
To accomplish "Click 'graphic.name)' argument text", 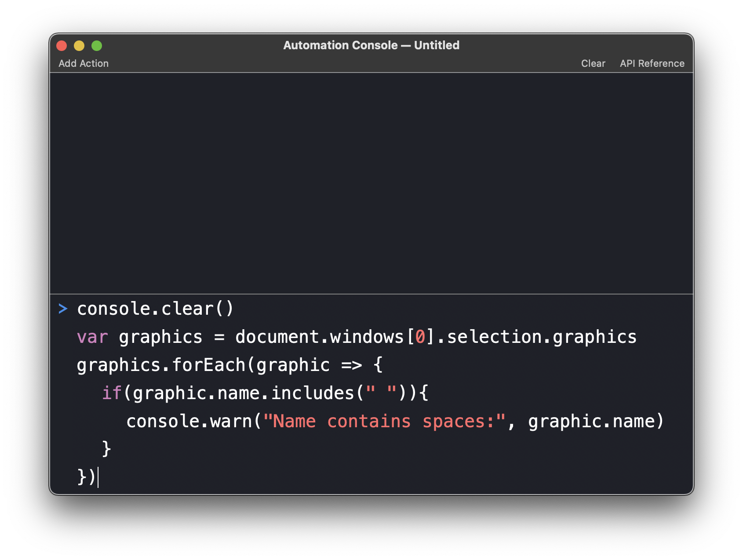I will pos(596,421).
